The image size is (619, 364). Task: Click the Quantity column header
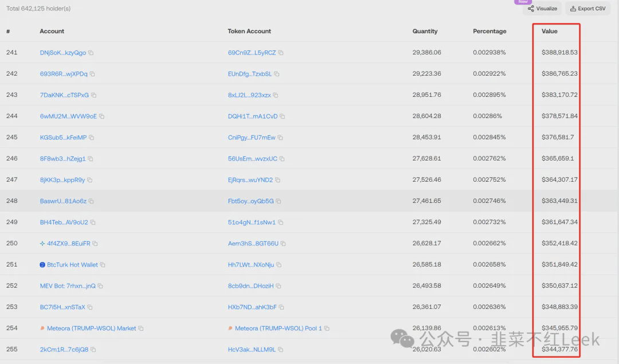(x=425, y=31)
